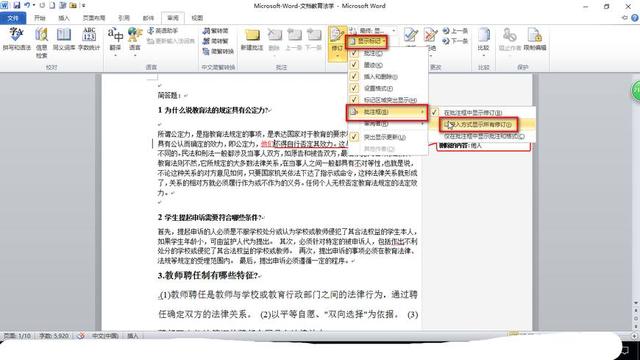Go to next comment (下一条) in Comments group
Viewport: 640px width, 360px height.
coord(313,39)
